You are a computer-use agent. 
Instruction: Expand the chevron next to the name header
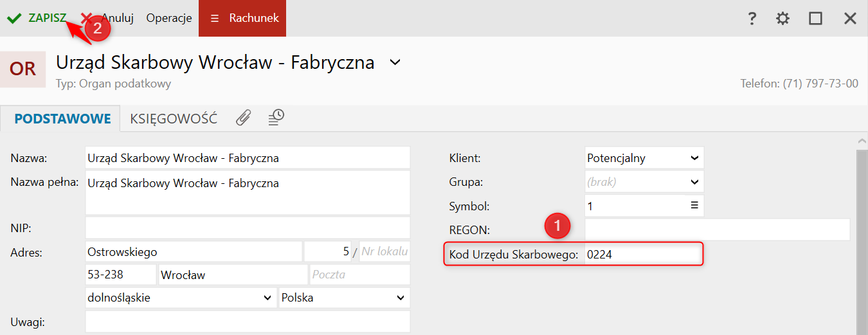pyautogui.click(x=395, y=62)
